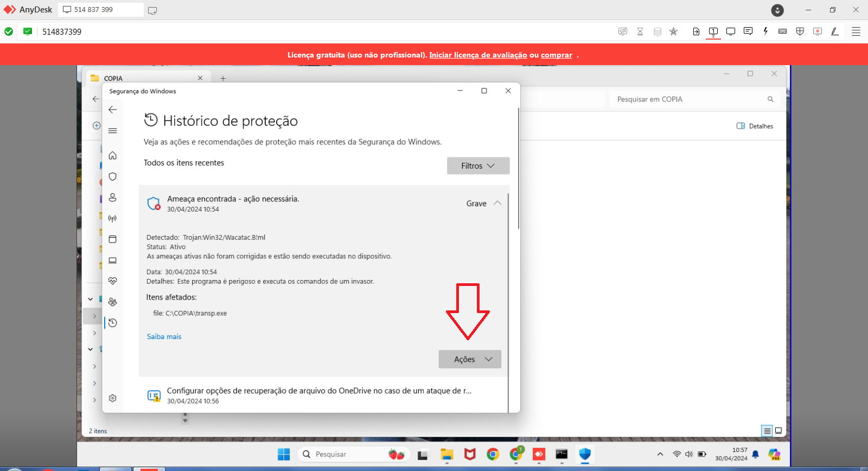Image resolution: width=868 pixels, height=471 pixels.
Task: Click the Trojan:Win32/Wacatac.B!ml detection name
Action: [224, 237]
